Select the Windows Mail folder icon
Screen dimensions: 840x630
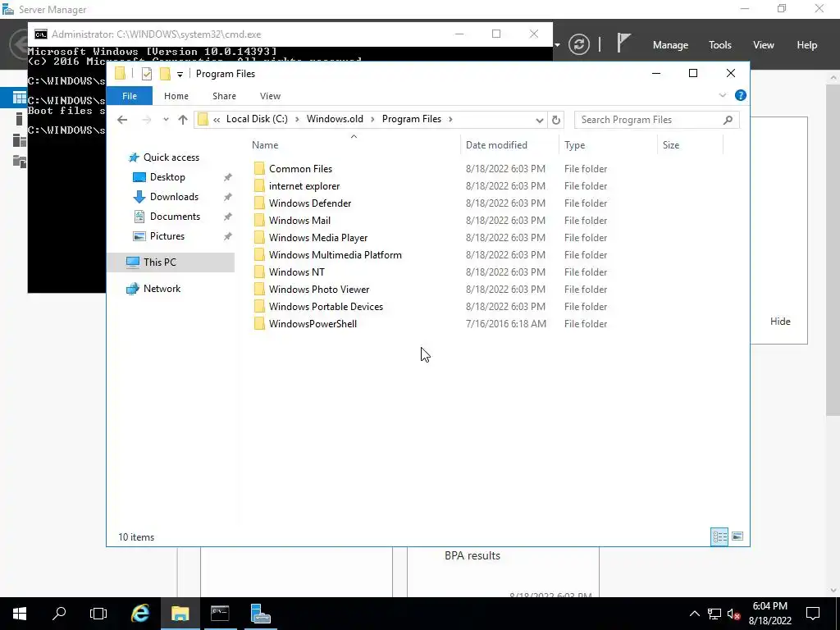[259, 220]
